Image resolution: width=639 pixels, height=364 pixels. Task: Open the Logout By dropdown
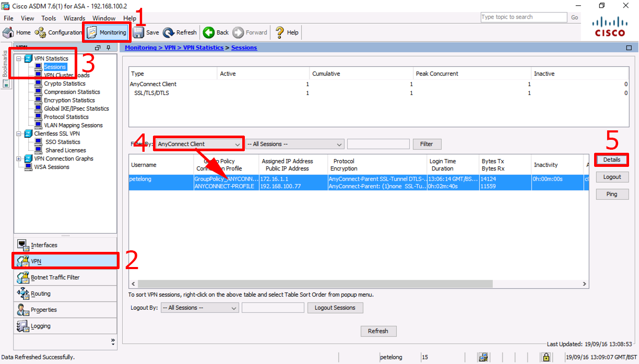coord(199,308)
